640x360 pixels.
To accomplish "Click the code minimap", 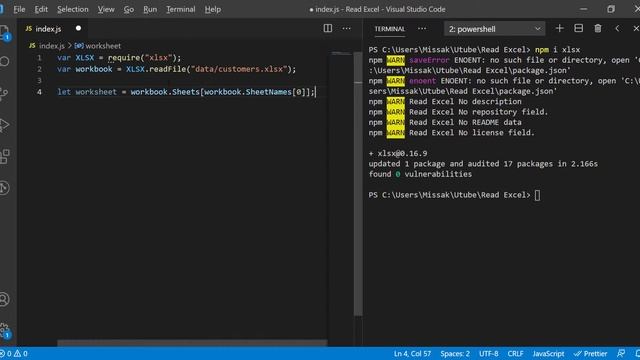I will click(342, 53).
